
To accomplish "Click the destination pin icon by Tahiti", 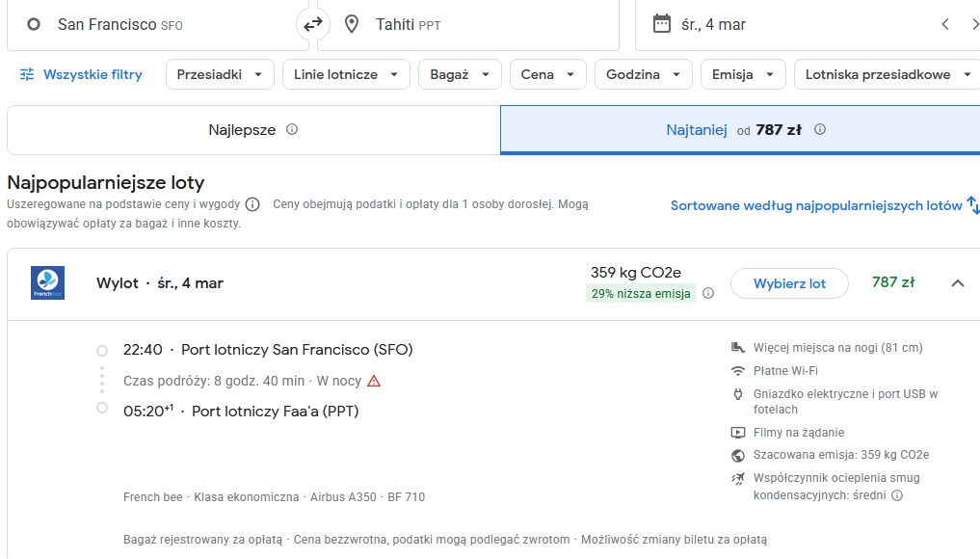I will pos(352,24).
